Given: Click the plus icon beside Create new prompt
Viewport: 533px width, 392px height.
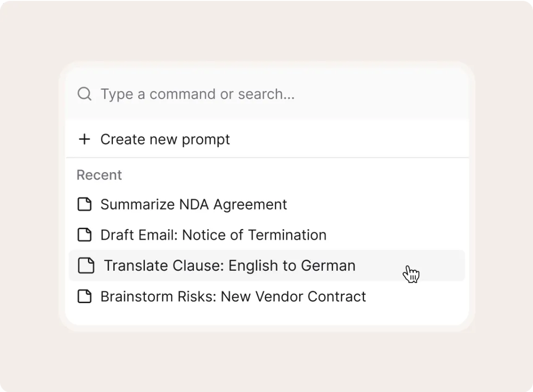Looking at the screenshot, I should (x=85, y=139).
